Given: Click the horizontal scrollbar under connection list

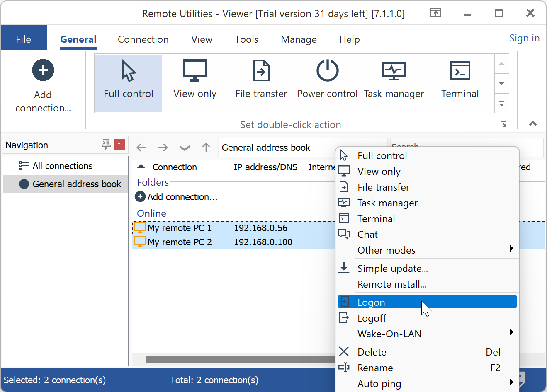Looking at the screenshot, I should click(x=241, y=359).
